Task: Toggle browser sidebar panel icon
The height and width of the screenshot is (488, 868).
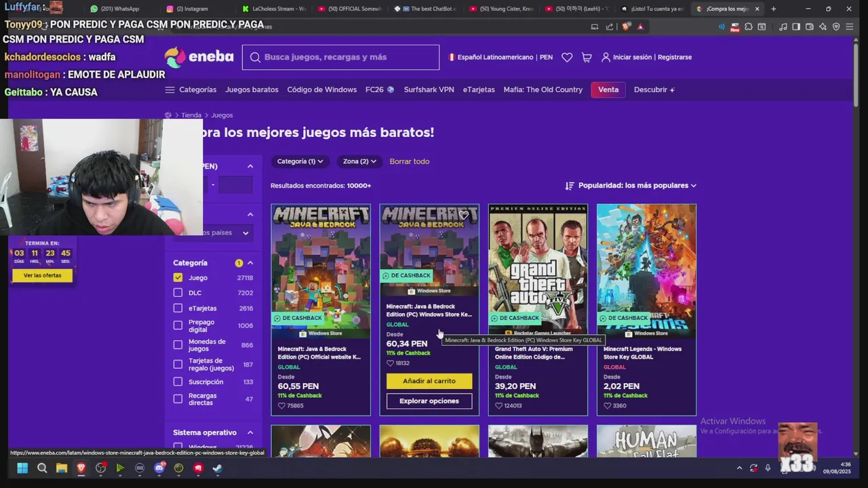Action: click(796, 26)
